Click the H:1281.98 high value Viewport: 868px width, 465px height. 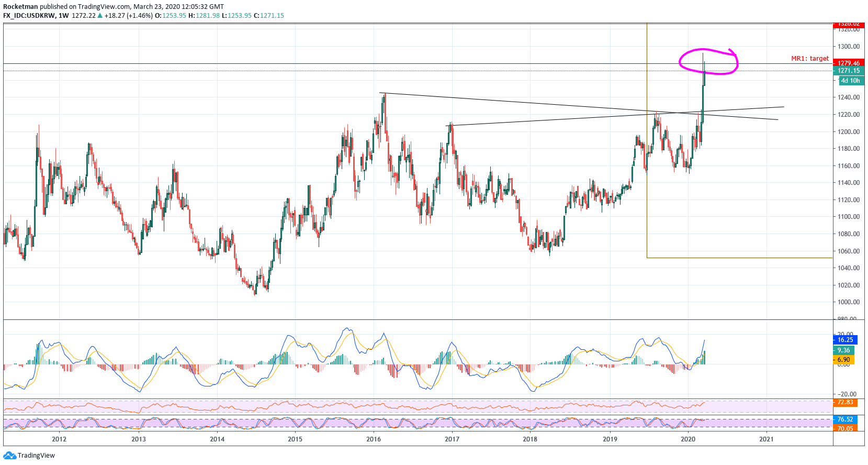pos(204,16)
